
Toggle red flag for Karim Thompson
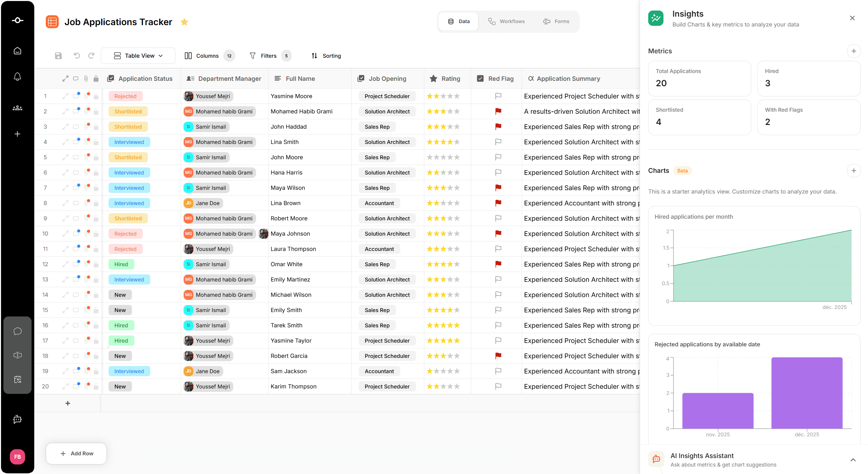click(x=498, y=386)
